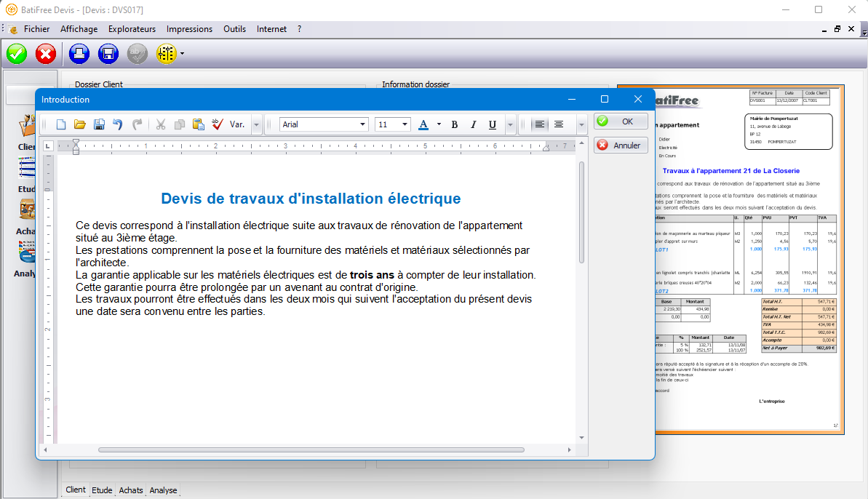Open the Internet menu
The height and width of the screenshot is (499, 868).
[271, 29]
